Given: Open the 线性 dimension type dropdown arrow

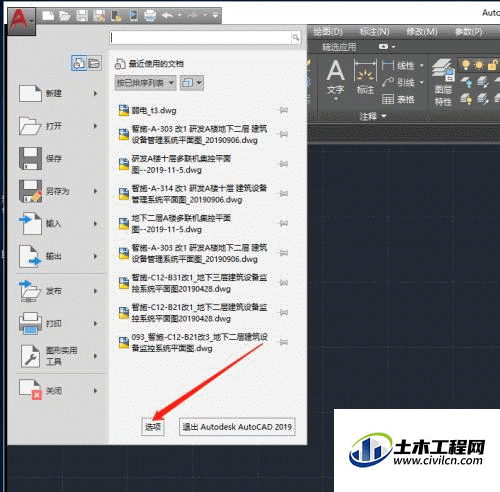Looking at the screenshot, I should click(422, 65).
